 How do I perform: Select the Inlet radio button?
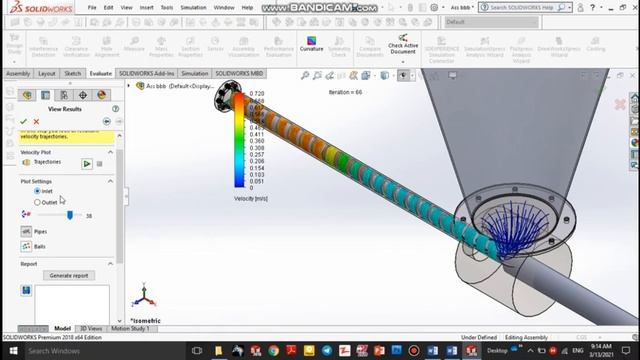point(37,191)
